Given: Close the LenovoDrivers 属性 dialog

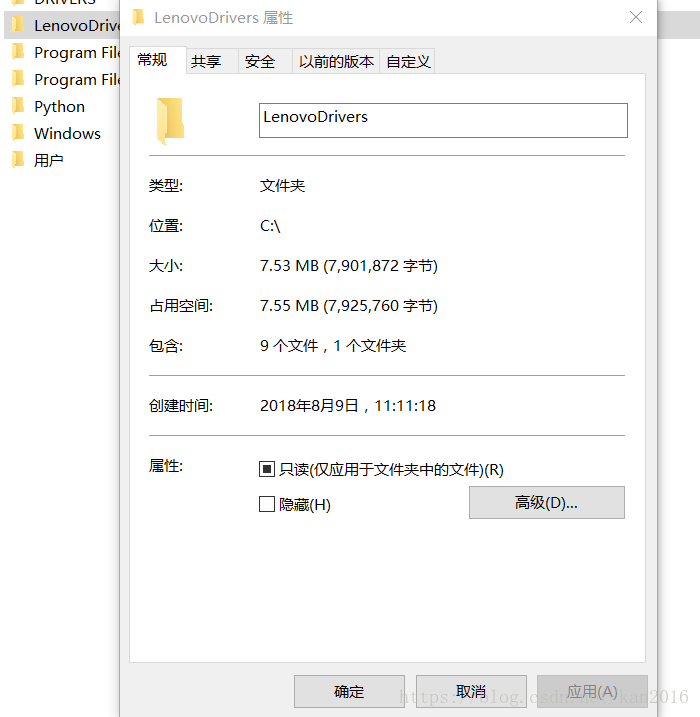Looking at the screenshot, I should point(636,17).
